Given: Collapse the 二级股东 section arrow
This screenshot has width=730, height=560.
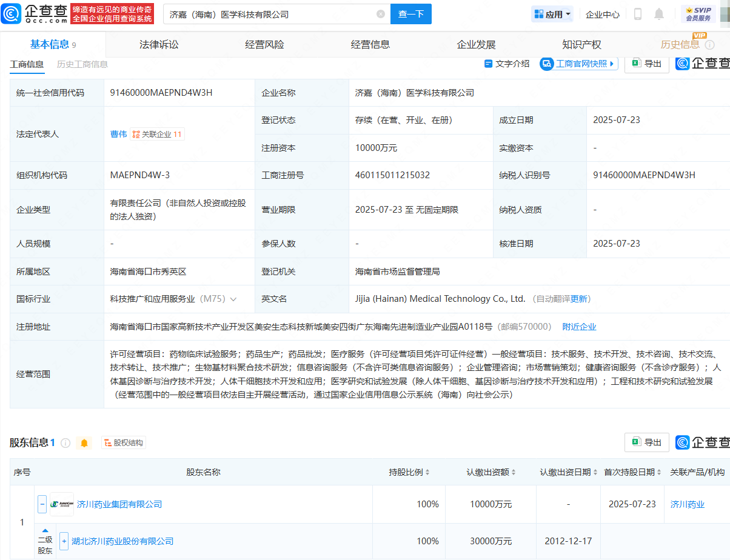Looking at the screenshot, I should (45, 531).
